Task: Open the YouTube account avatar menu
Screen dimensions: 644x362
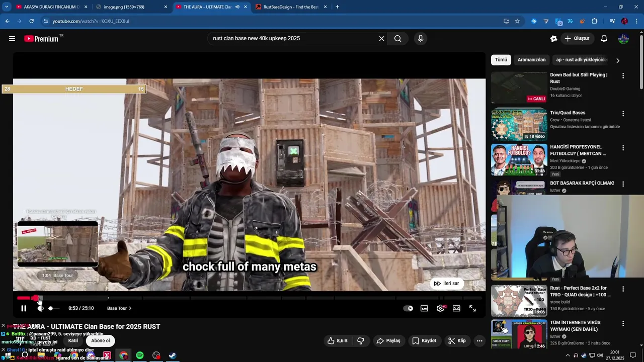Action: [x=623, y=39]
